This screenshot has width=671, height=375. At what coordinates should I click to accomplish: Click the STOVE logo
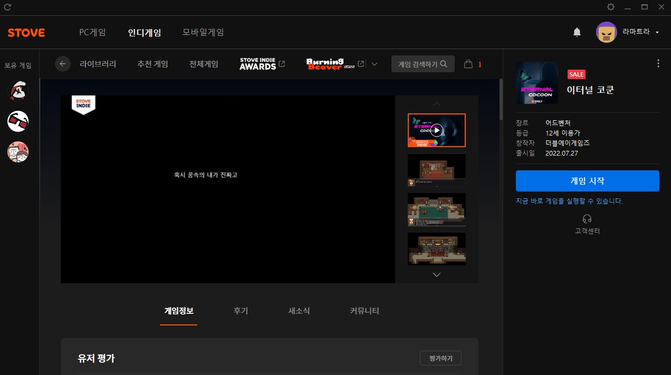tap(26, 33)
